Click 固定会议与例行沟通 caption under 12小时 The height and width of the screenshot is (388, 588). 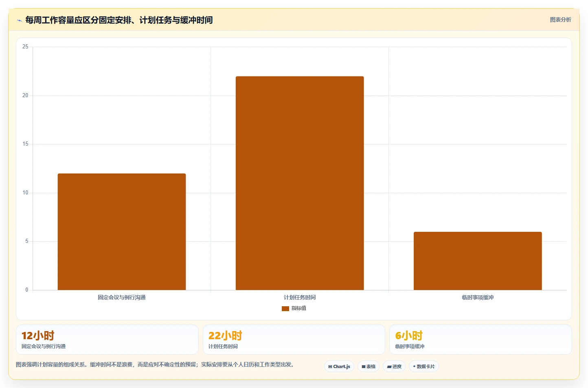tap(44, 347)
